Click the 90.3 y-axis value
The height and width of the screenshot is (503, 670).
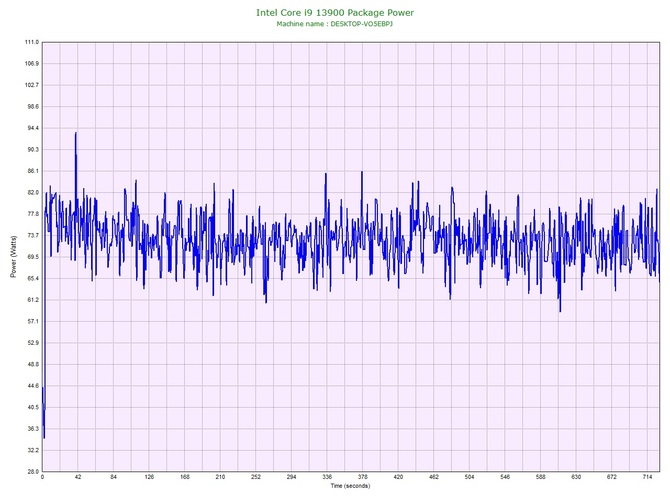(x=33, y=150)
